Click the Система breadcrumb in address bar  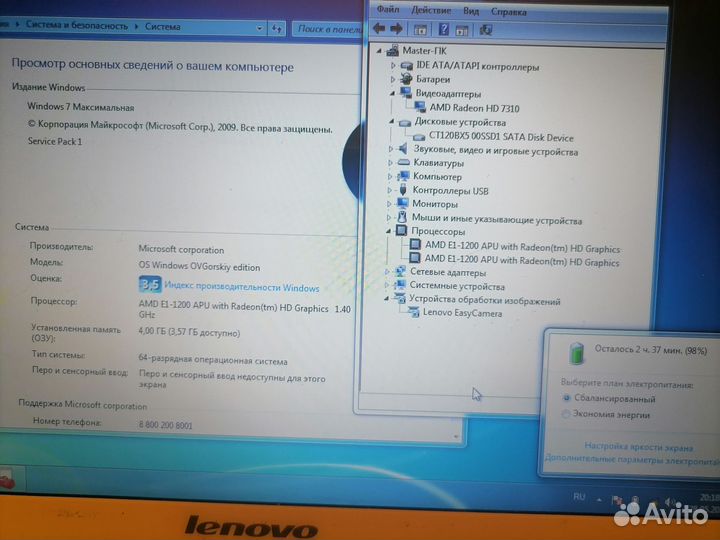point(163,27)
